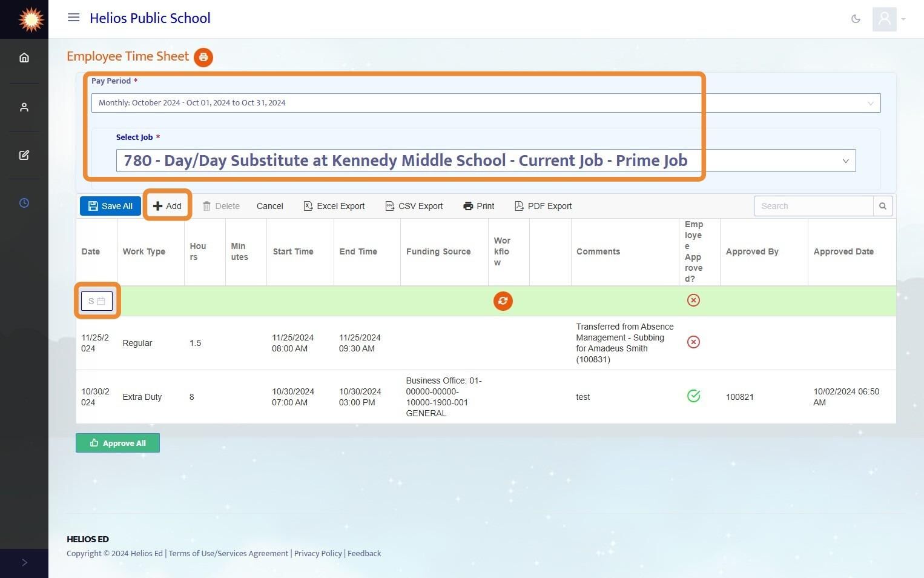Toggle dark mode moon icon
This screenshot has width=924, height=578.
pyautogui.click(x=856, y=19)
